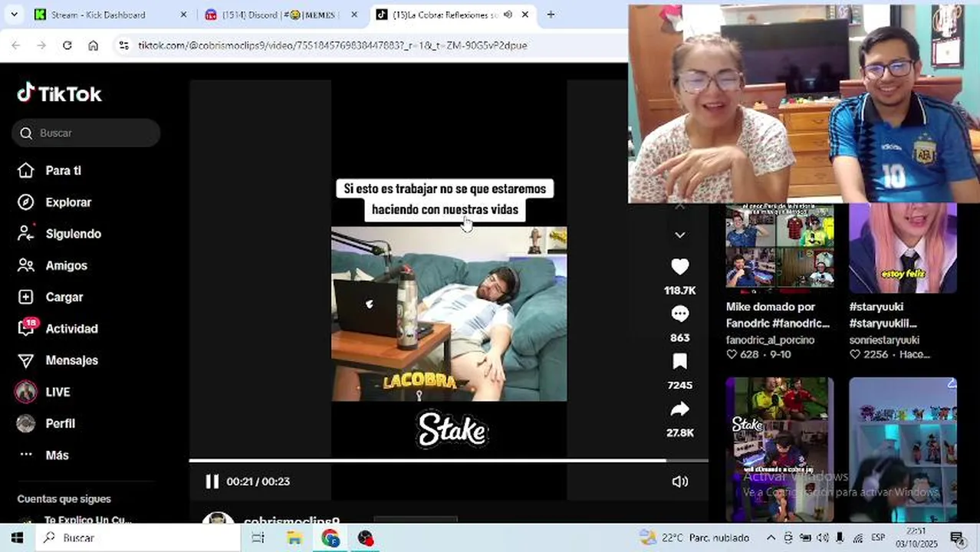This screenshot has height=552, width=980.
Task: Share the video with the arrow icon
Action: point(679,409)
